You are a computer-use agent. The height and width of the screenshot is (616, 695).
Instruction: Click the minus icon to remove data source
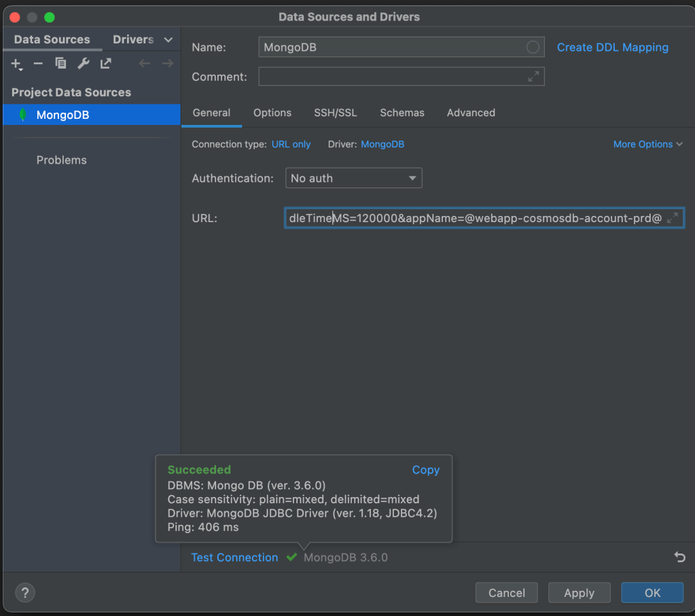tap(38, 64)
